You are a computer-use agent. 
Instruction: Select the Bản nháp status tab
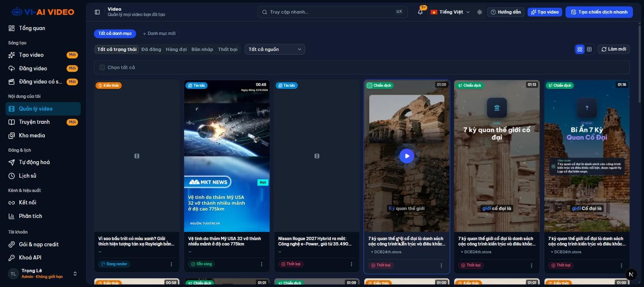[x=202, y=49]
